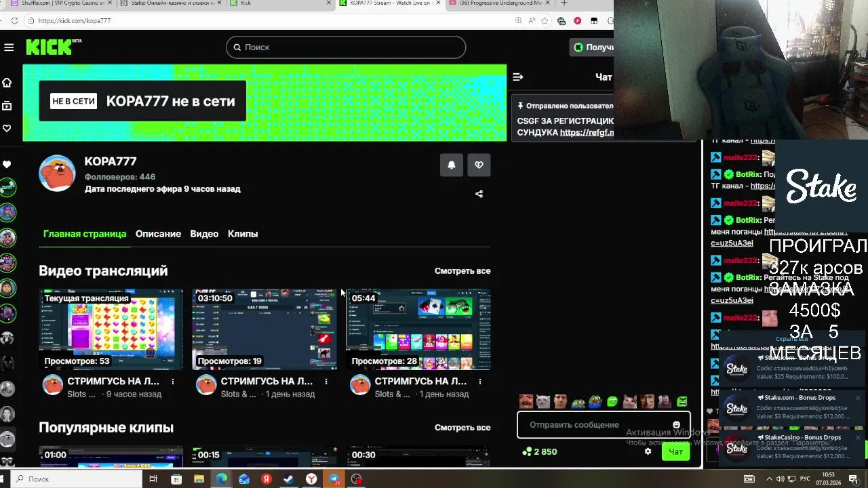Follow KOPA777 with the heart button

[479, 165]
